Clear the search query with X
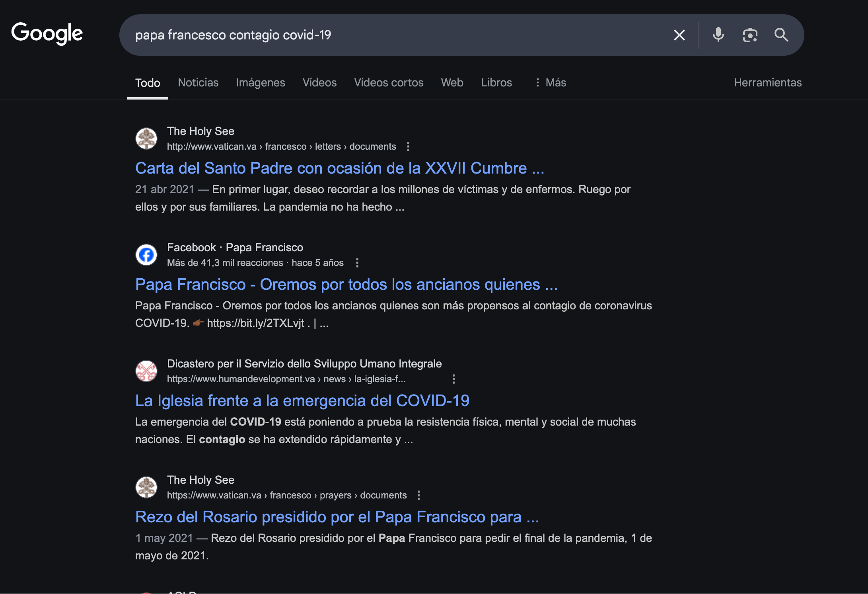The width and height of the screenshot is (868, 594). click(679, 35)
